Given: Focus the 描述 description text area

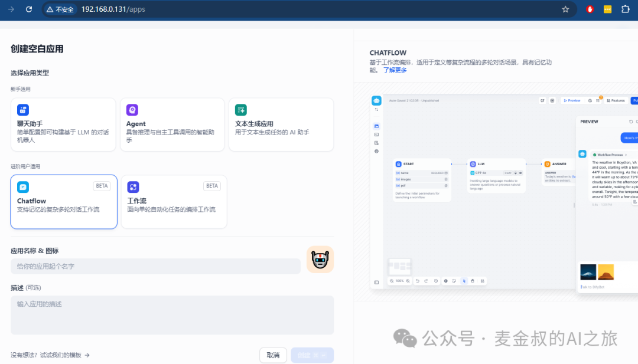Looking at the screenshot, I should tap(172, 315).
